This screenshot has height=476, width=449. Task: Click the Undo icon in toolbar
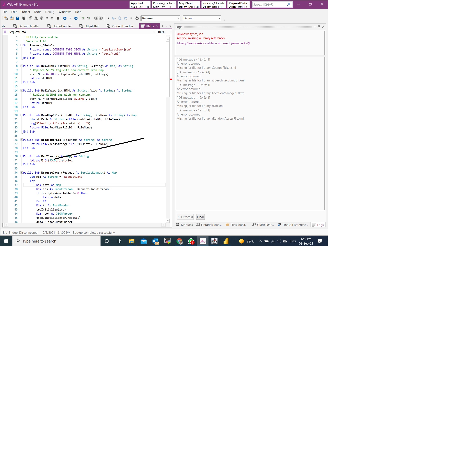click(x=47, y=18)
